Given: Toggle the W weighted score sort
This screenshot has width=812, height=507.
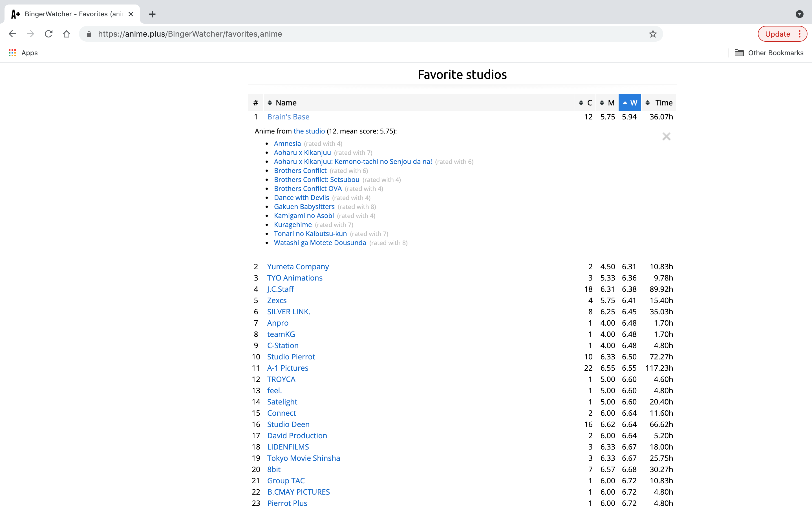Looking at the screenshot, I should pyautogui.click(x=630, y=103).
